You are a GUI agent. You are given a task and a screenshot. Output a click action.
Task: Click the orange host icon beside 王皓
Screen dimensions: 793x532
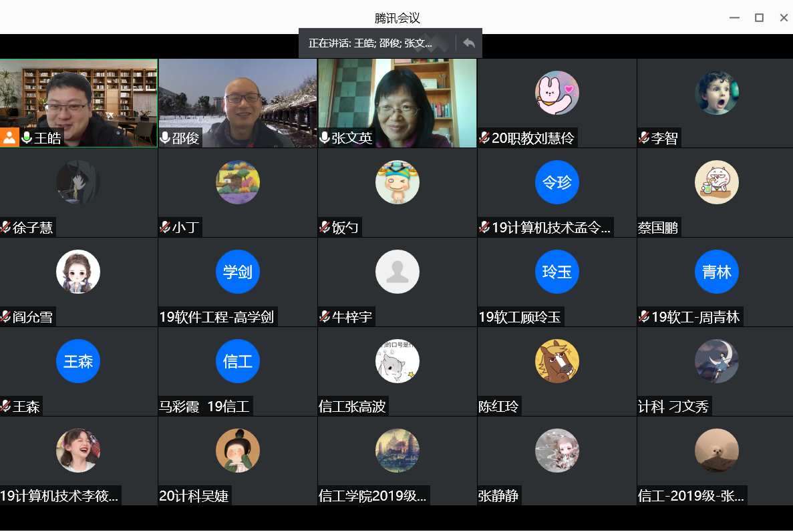pos(9,138)
